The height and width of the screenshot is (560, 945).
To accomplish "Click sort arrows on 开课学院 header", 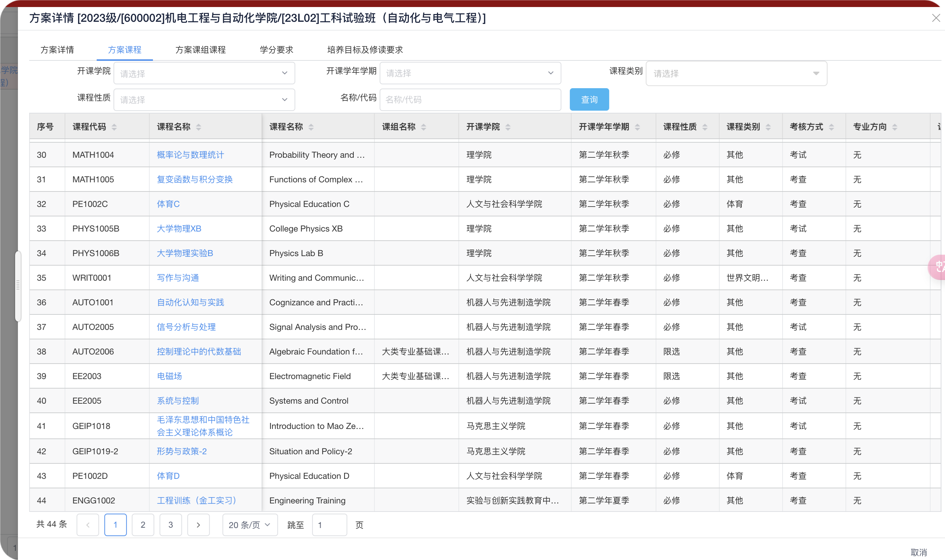I will pos(508,127).
